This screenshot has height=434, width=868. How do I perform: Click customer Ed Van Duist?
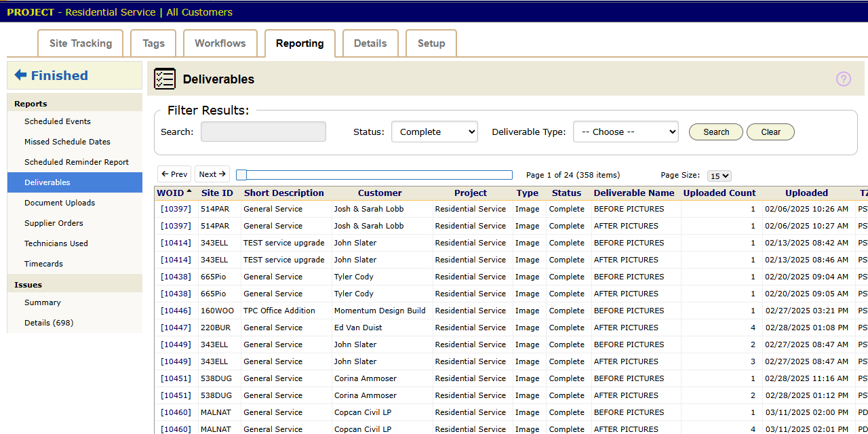click(x=358, y=328)
